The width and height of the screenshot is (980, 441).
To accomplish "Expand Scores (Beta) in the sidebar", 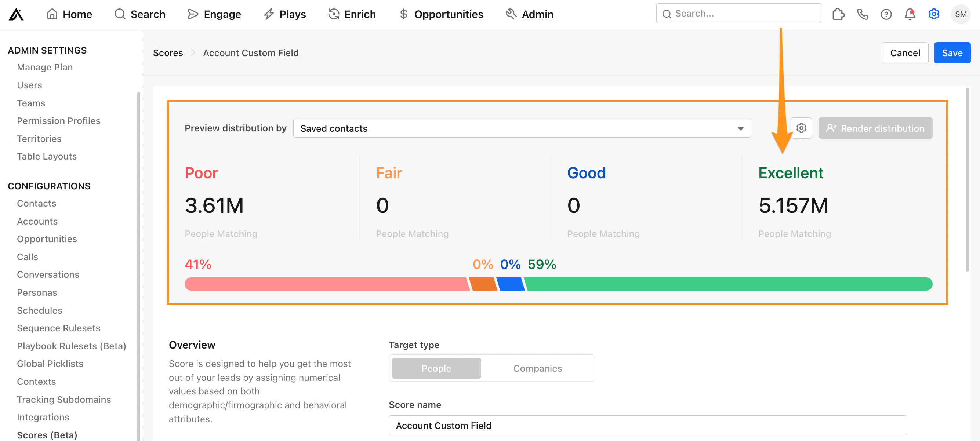I will [47, 435].
